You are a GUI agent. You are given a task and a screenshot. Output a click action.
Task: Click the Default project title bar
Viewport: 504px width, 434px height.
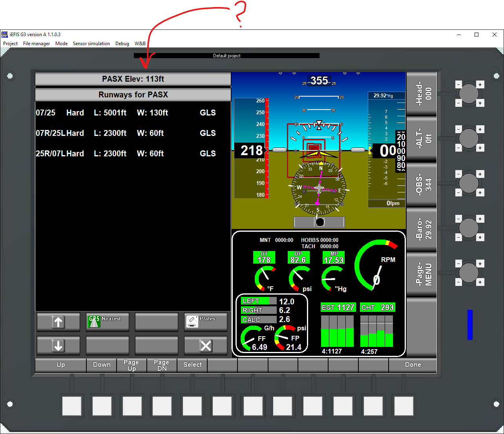226,56
